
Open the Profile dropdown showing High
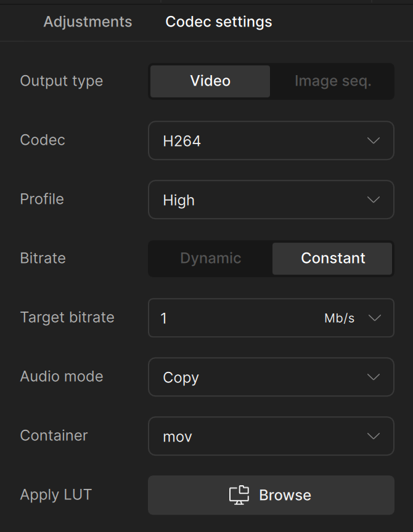click(271, 199)
